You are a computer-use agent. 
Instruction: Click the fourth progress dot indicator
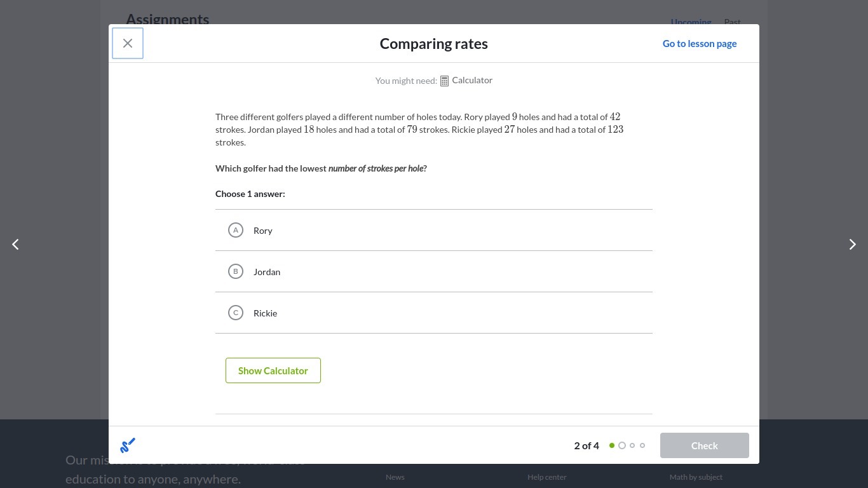(x=642, y=445)
